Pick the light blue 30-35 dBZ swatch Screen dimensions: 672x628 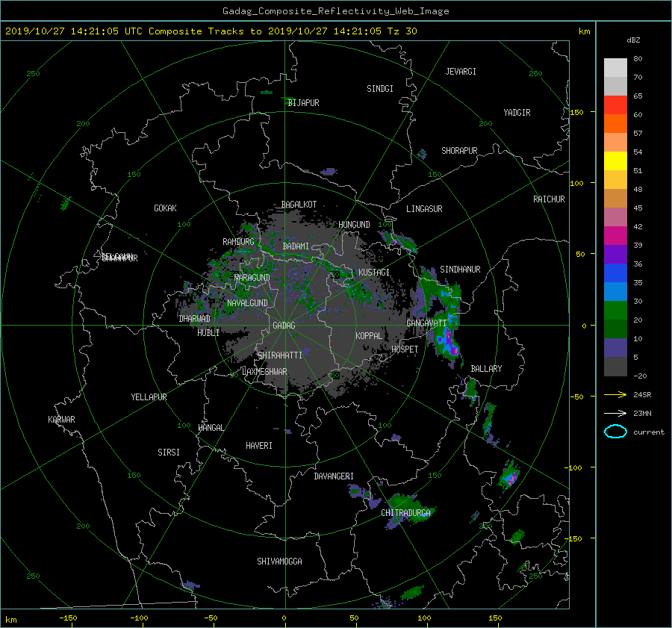(615, 292)
